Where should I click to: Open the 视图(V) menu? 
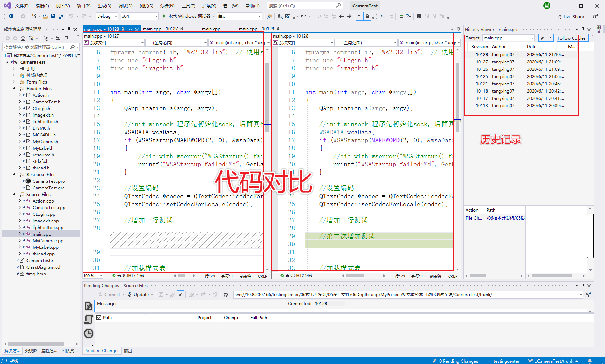62,5
